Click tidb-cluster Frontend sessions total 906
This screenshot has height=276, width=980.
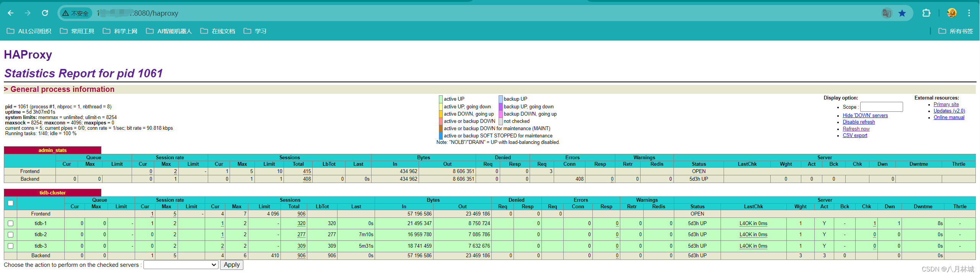click(302, 214)
